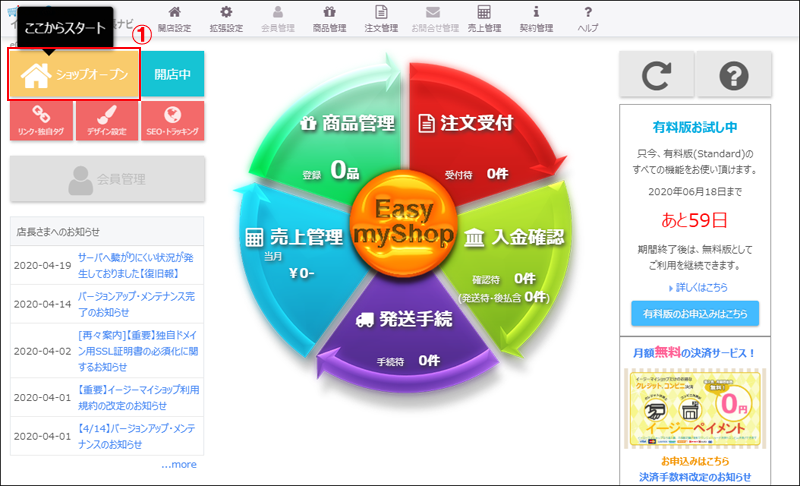The height and width of the screenshot is (486, 800).
Task: Open the 会員管理 top menu
Action: (x=278, y=19)
